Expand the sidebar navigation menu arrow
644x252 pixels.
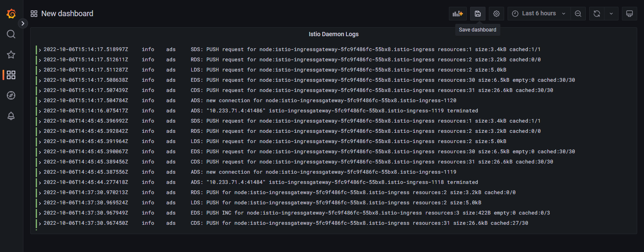pyautogui.click(x=23, y=23)
